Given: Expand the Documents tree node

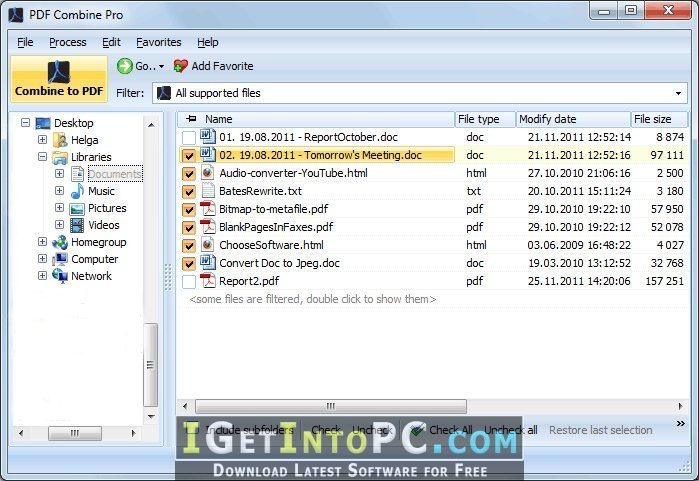Looking at the screenshot, I should 59,173.
